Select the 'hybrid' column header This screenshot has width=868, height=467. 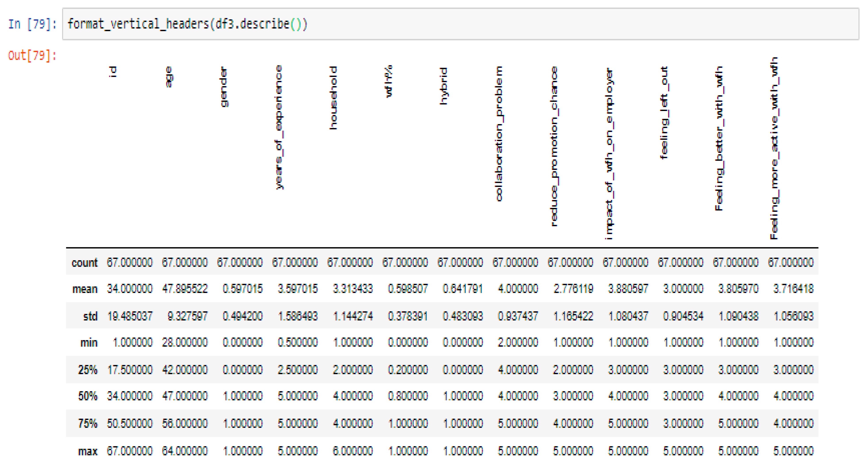[444, 86]
